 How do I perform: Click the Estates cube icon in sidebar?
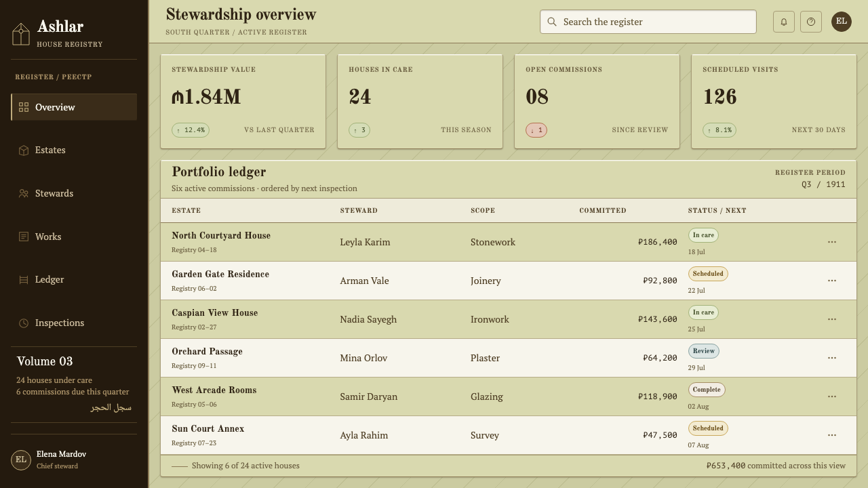24,150
